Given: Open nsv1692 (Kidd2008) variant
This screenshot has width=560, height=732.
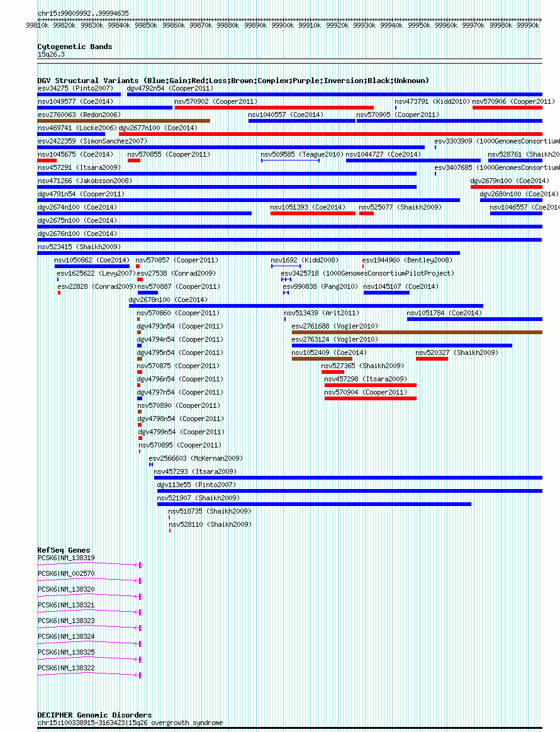Looking at the screenshot, I should [x=305, y=260].
